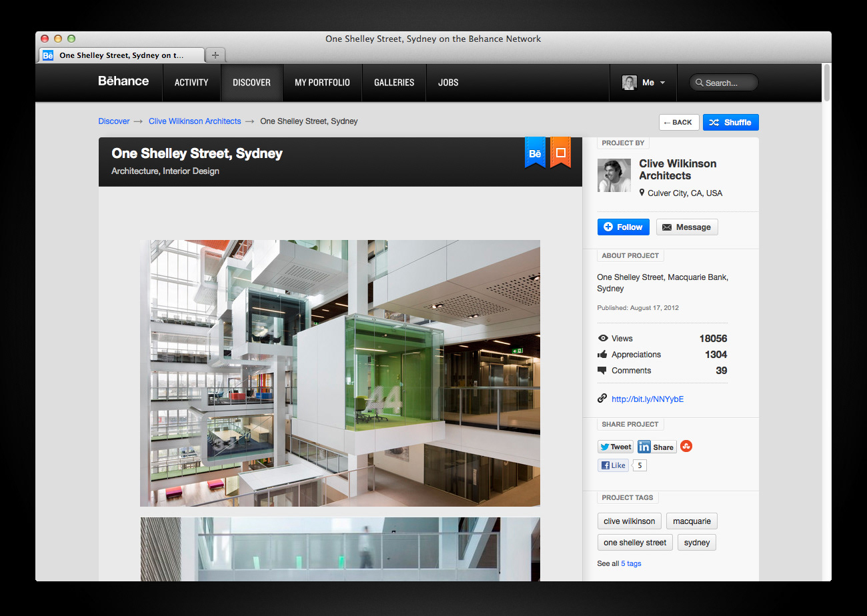The width and height of the screenshot is (867, 616).
Task: Click the Behance logo in the navbar
Action: point(123,81)
